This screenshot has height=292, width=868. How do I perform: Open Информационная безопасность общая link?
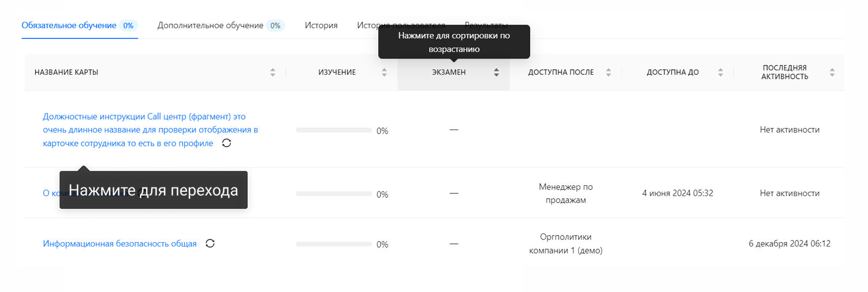pyautogui.click(x=120, y=244)
